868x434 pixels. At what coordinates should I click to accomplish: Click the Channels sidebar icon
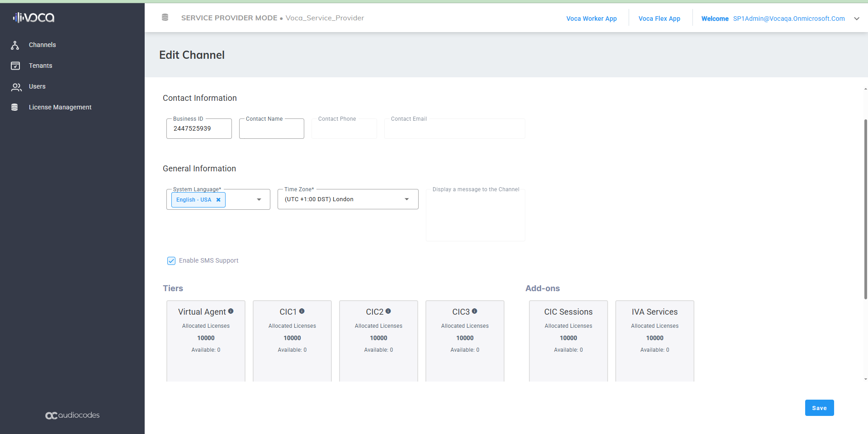click(x=15, y=45)
